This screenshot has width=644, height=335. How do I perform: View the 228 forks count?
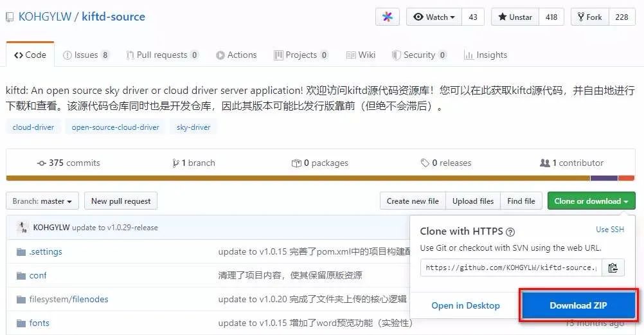pos(622,17)
